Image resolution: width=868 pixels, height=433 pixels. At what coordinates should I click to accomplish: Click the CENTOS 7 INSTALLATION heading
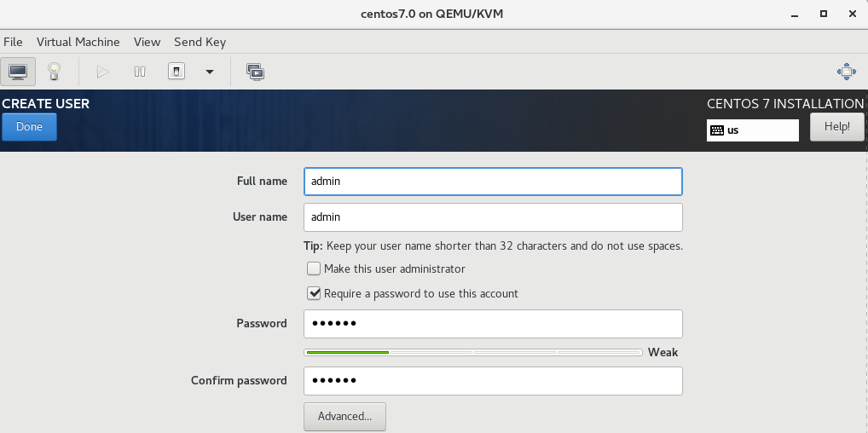point(785,103)
